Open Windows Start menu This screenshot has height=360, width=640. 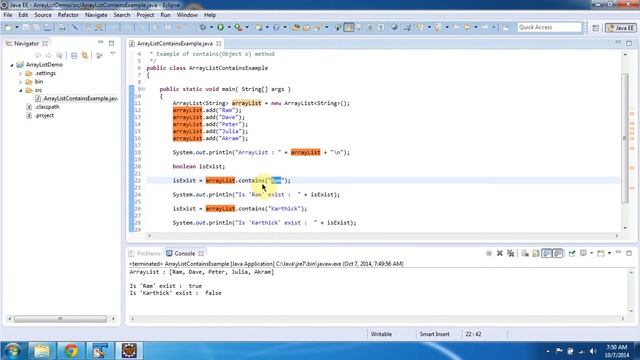(x=12, y=351)
